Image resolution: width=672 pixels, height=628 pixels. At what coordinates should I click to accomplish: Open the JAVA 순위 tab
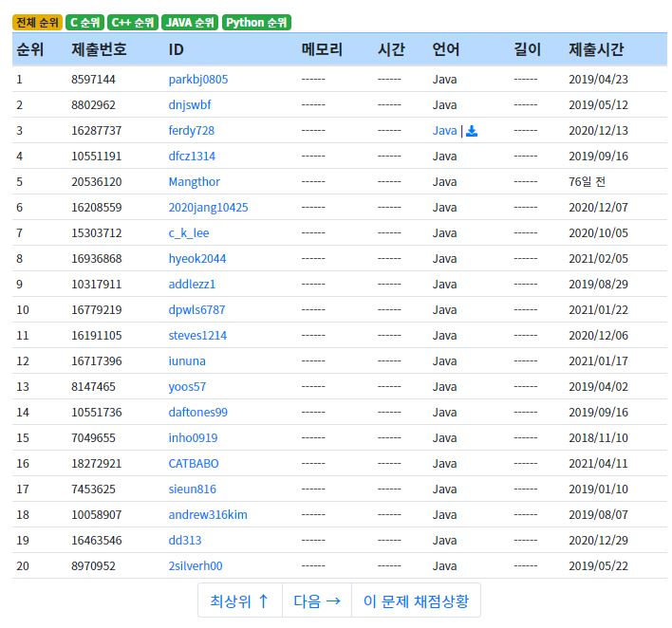pyautogui.click(x=190, y=22)
